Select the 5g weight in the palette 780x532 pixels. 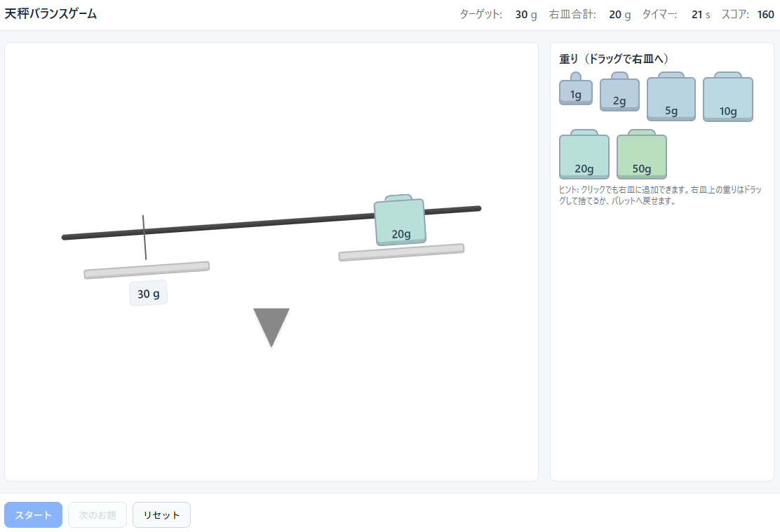point(671,99)
